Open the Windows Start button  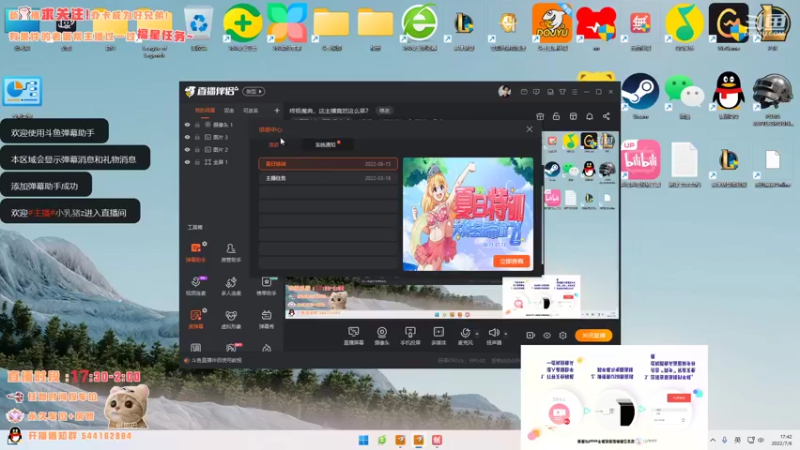363,440
